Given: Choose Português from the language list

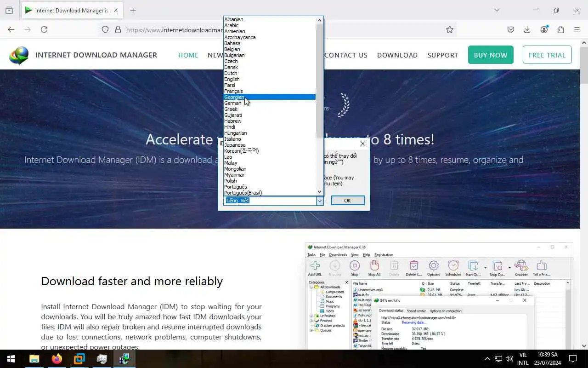Looking at the screenshot, I should point(270,187).
